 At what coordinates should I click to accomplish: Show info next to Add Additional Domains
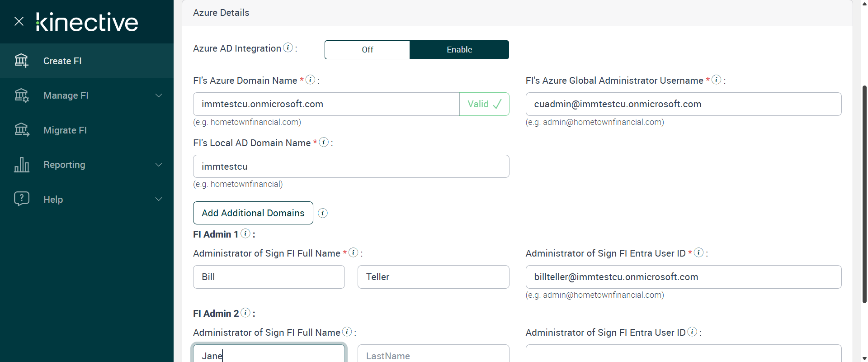[x=323, y=213]
